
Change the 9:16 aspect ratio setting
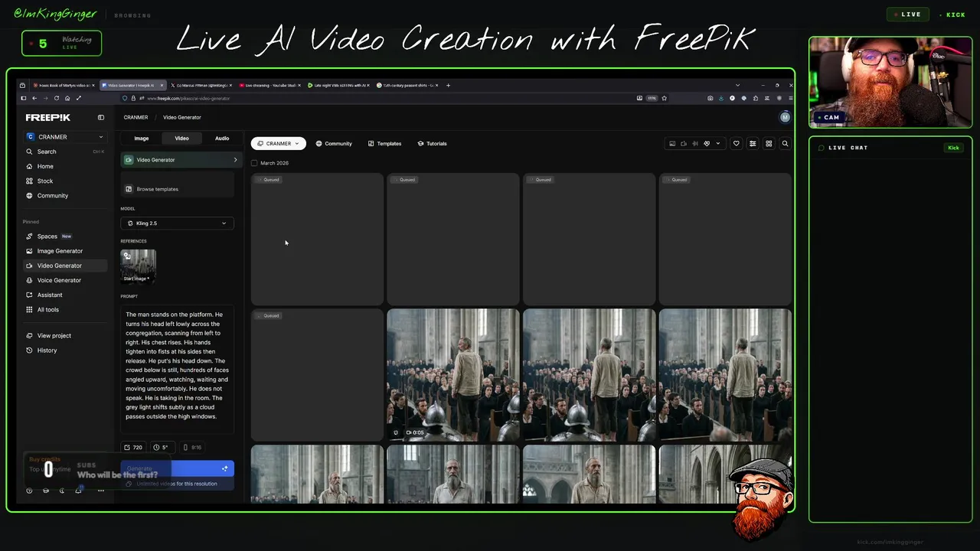tap(192, 447)
